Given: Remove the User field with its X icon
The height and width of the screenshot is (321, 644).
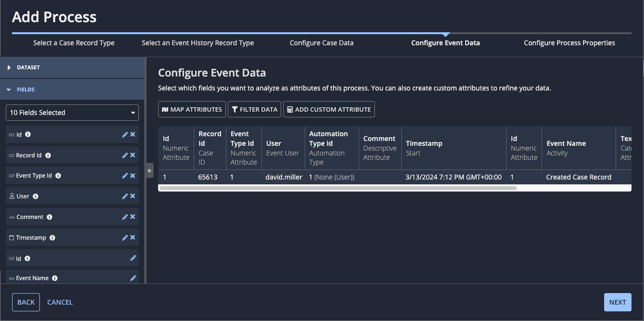Looking at the screenshot, I should point(133,196).
